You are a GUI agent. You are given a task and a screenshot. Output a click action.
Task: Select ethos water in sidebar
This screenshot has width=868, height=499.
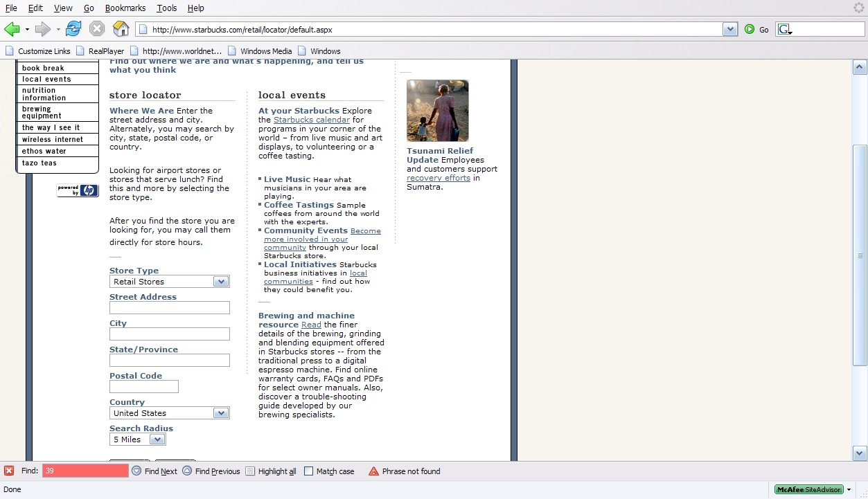pos(58,152)
